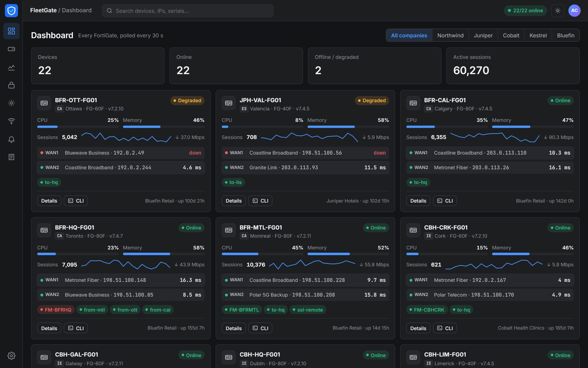Open the logs document icon in sidebar
588x368 pixels.
click(x=11, y=157)
